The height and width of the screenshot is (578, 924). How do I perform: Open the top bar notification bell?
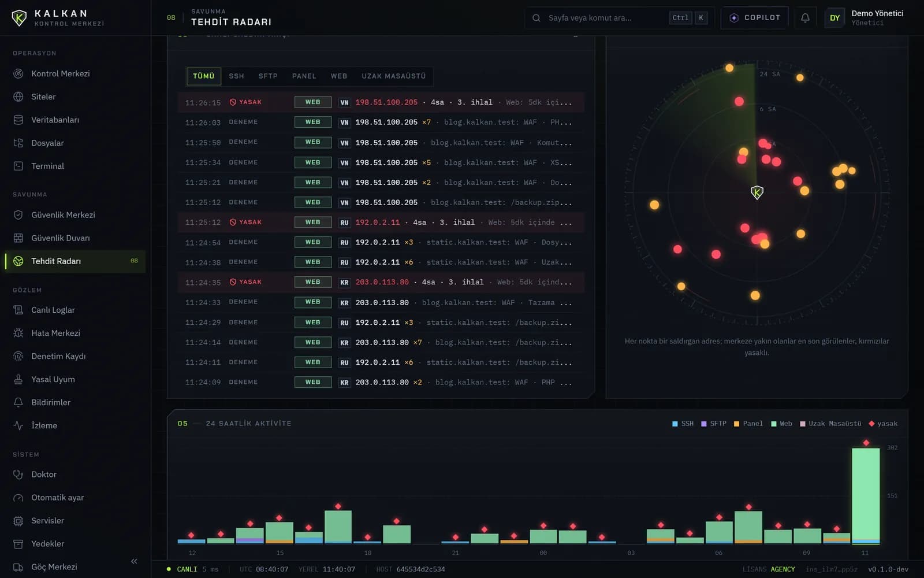click(805, 18)
